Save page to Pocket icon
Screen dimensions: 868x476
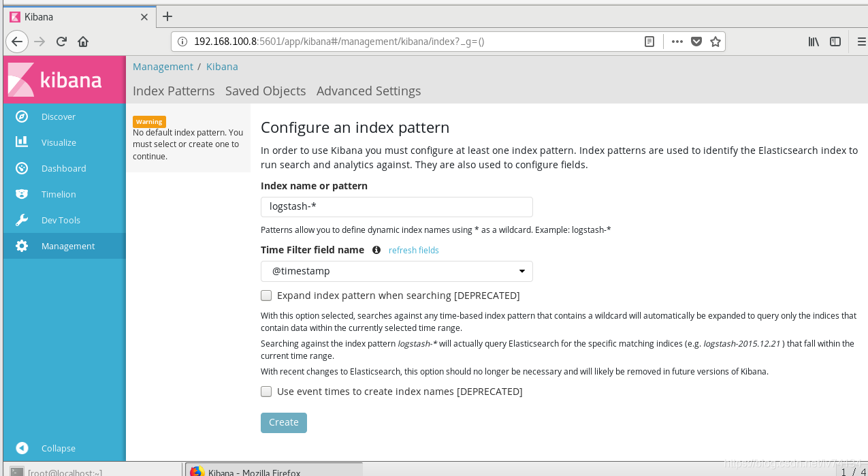click(696, 42)
